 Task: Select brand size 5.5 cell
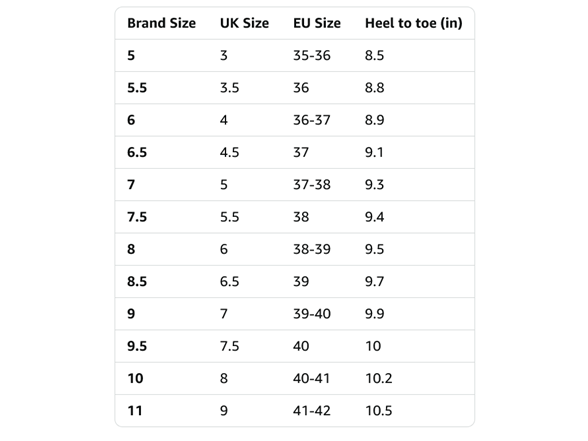pyautogui.click(x=137, y=88)
